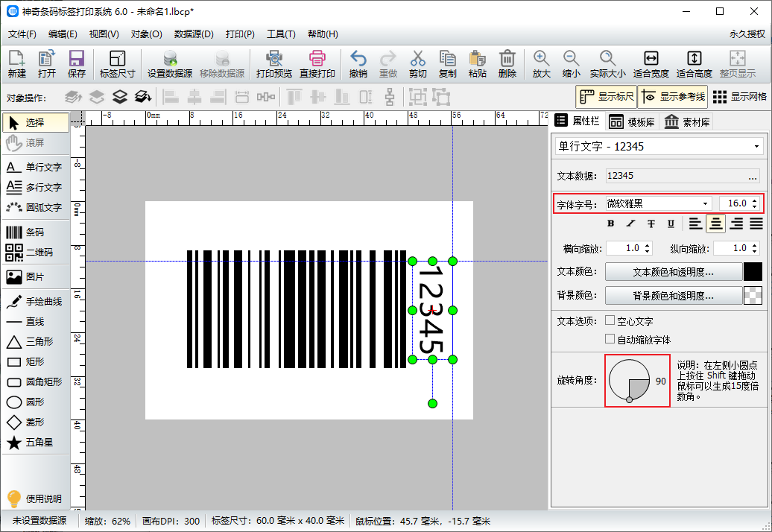Click the 横向缩放 stepper arrows
The image size is (772, 532).
648,248
